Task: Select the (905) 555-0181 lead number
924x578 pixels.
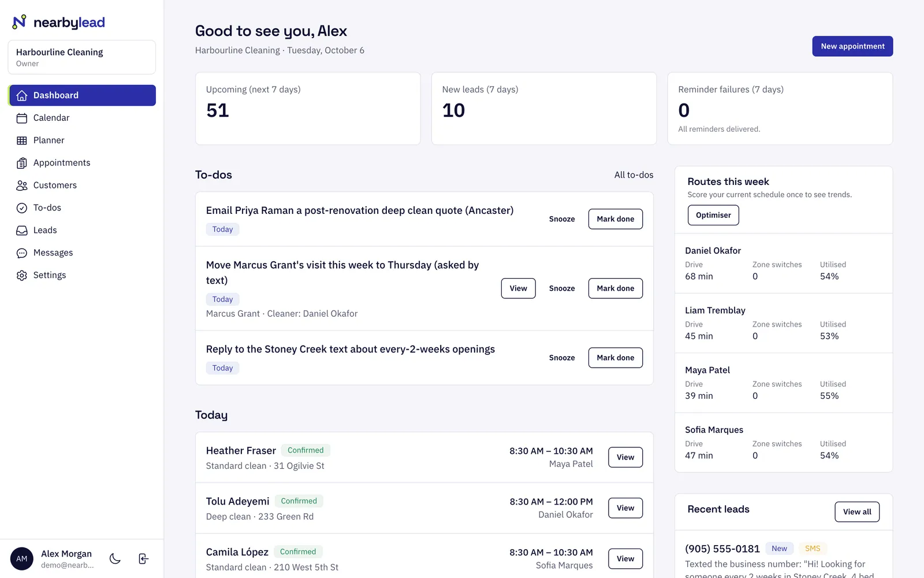Action: [x=722, y=549]
